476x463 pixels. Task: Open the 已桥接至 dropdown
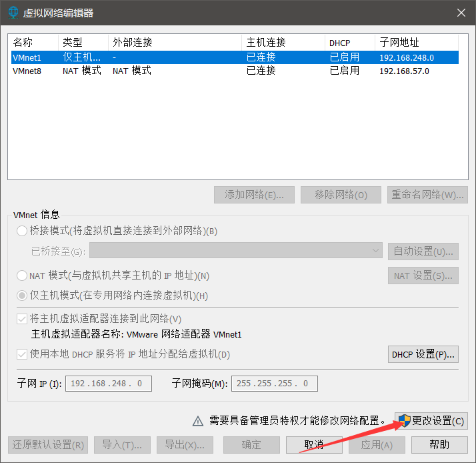point(236,251)
